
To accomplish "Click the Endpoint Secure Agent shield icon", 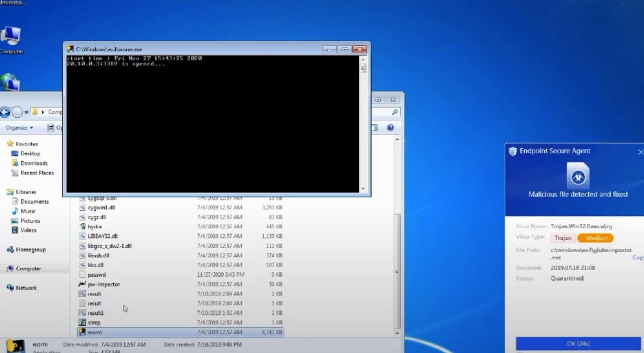I will coord(513,151).
